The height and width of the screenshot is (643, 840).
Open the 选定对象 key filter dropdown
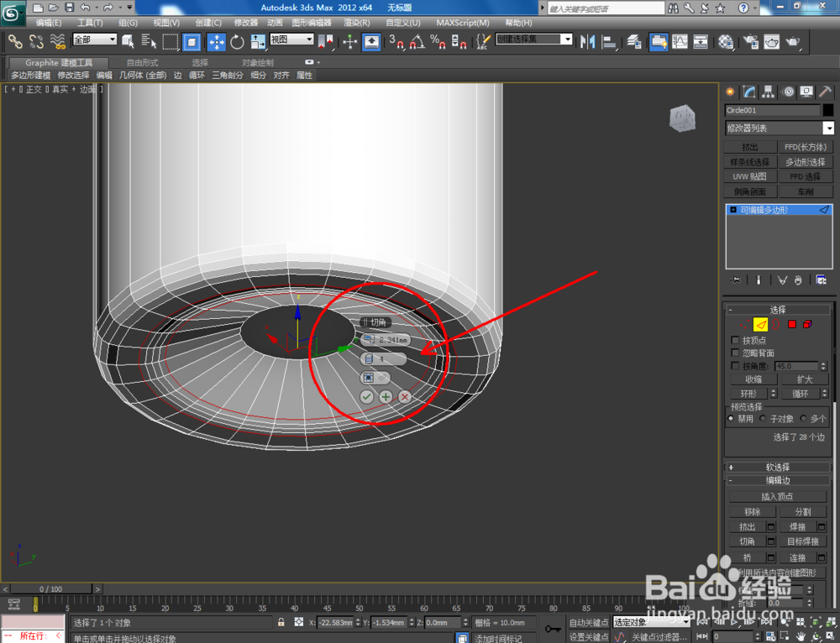coord(652,622)
